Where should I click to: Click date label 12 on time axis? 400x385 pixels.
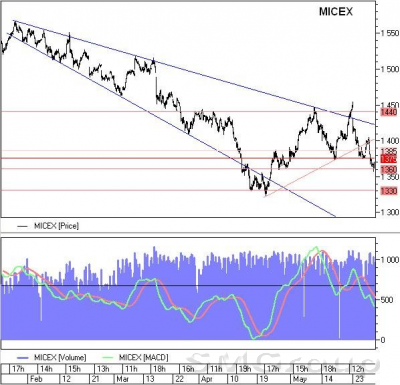pos(66,379)
